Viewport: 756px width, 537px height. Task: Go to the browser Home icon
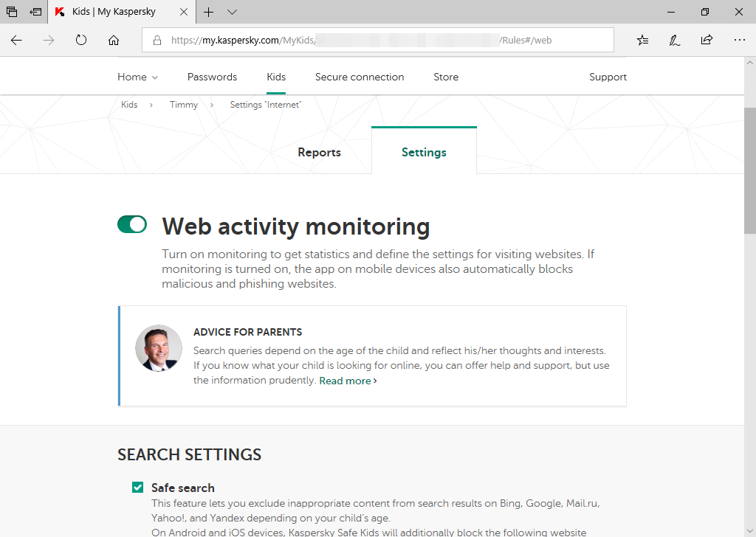(x=114, y=41)
